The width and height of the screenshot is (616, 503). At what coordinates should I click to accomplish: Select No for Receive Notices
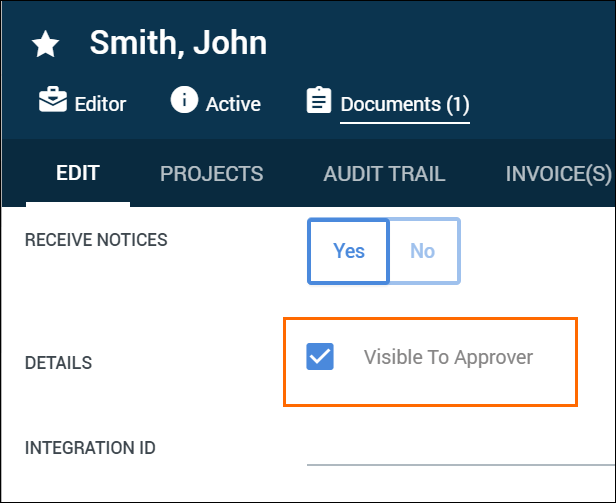[424, 251]
